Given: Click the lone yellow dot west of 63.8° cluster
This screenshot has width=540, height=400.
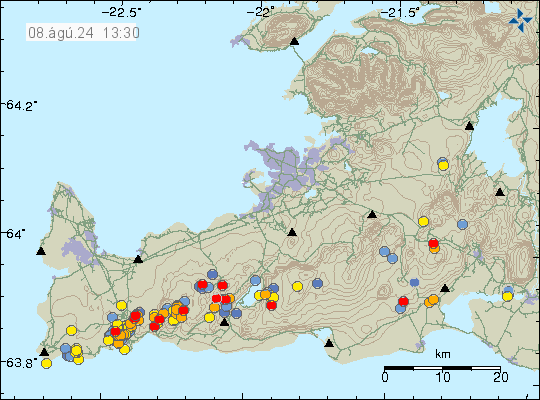Looking at the screenshot, I should pos(71,330).
